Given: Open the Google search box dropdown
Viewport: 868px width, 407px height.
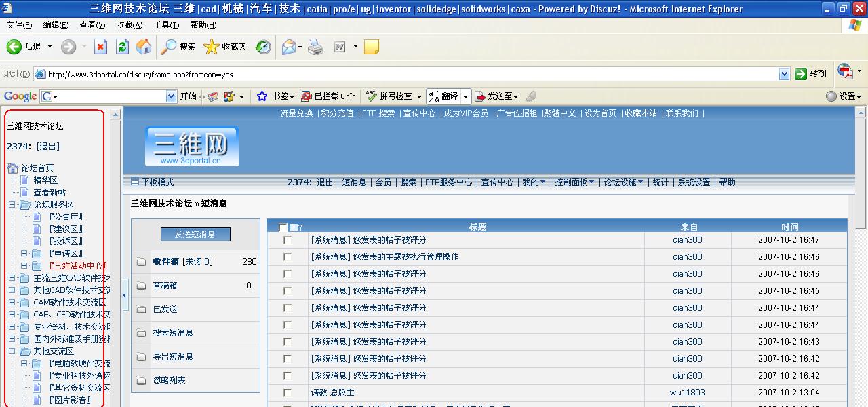Looking at the screenshot, I should click(x=171, y=96).
